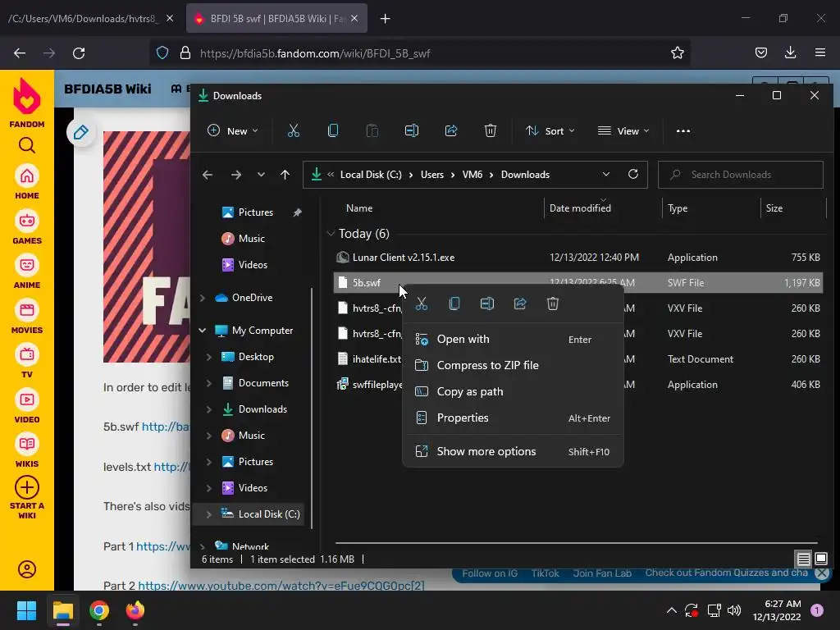Go up one folder level in Explorer
The width and height of the screenshot is (840, 630).
tap(285, 175)
